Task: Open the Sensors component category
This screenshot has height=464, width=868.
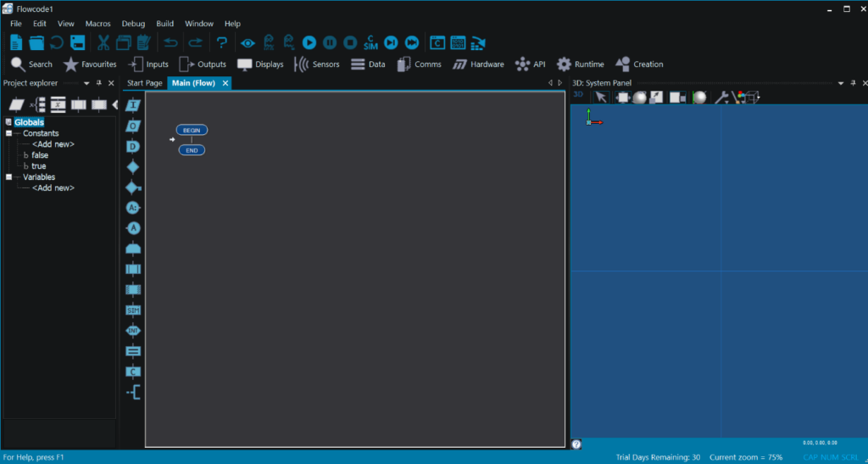Action: click(x=317, y=64)
